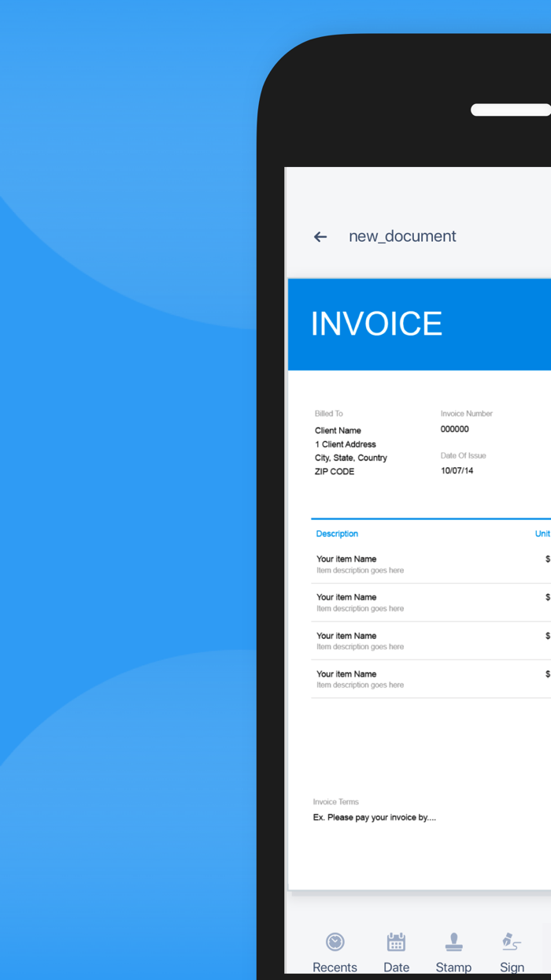
Task: Open the Sign pen icon
Action: 512,941
